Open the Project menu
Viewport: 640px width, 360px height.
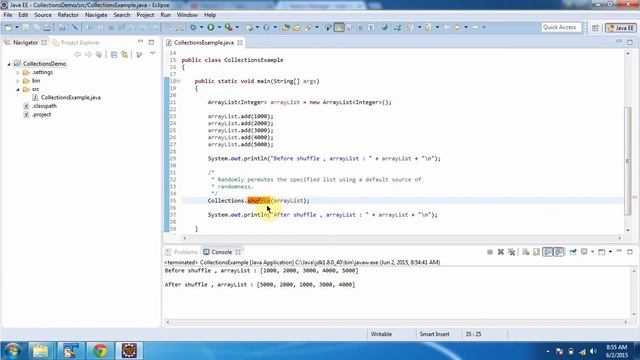pyautogui.click(x=145, y=15)
